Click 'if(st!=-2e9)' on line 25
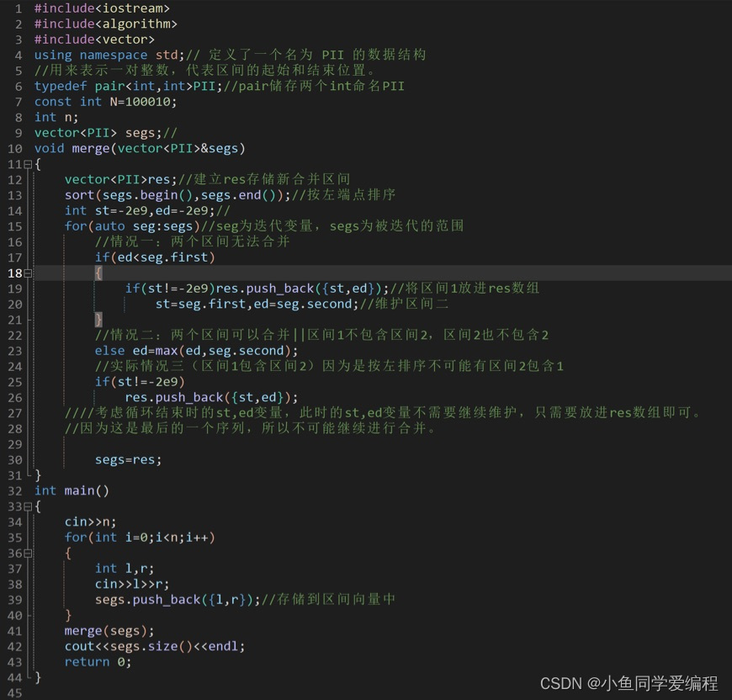The width and height of the screenshot is (732, 700). [x=140, y=382]
